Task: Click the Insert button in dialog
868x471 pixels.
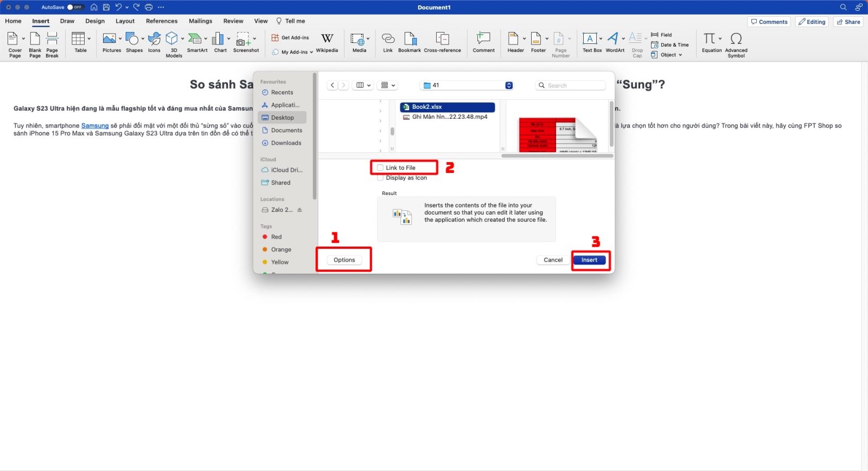Action: (x=589, y=260)
